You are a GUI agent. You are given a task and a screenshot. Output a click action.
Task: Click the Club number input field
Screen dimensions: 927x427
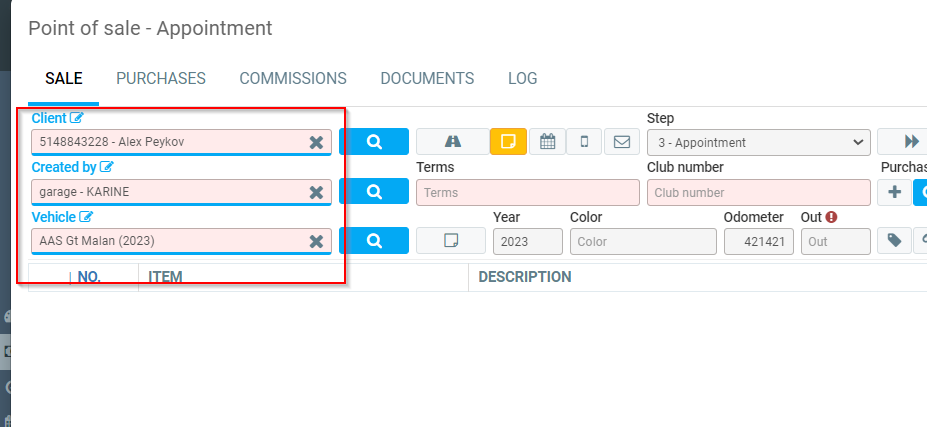pos(758,192)
